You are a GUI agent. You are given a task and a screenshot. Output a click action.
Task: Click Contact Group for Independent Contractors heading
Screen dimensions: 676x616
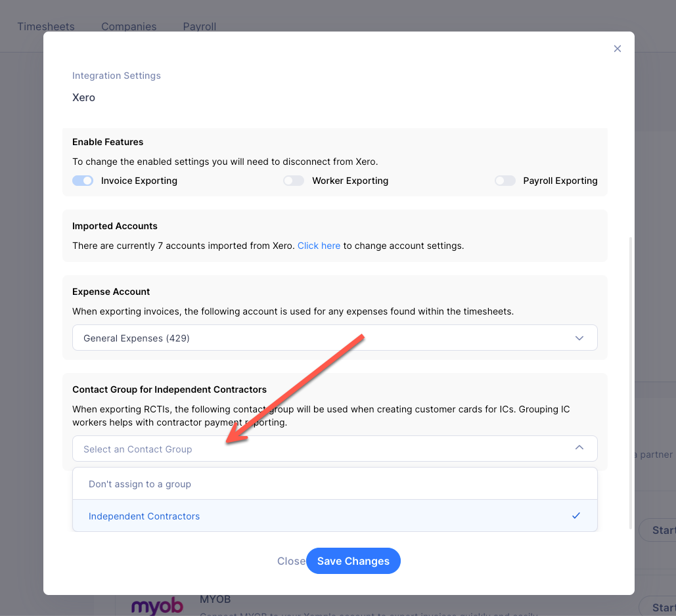tap(169, 389)
